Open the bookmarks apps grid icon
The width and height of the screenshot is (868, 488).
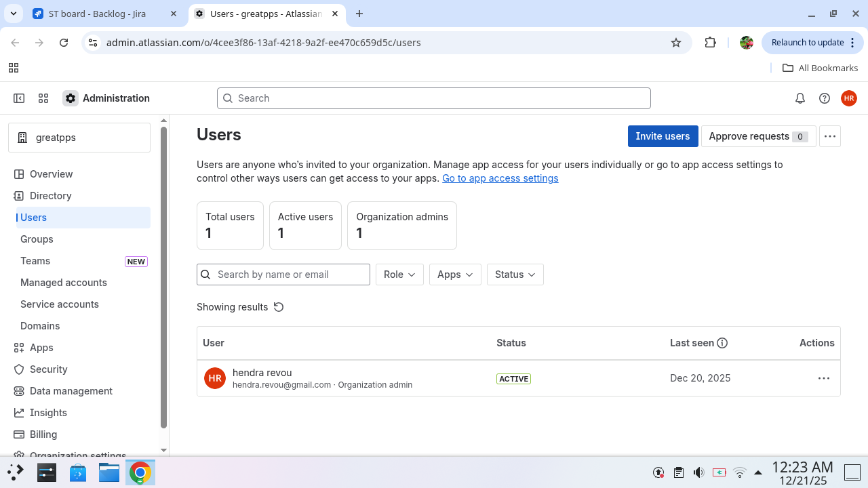point(14,68)
